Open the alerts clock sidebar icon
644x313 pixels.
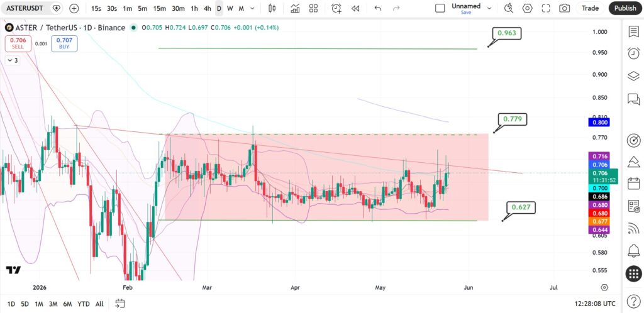[633, 53]
